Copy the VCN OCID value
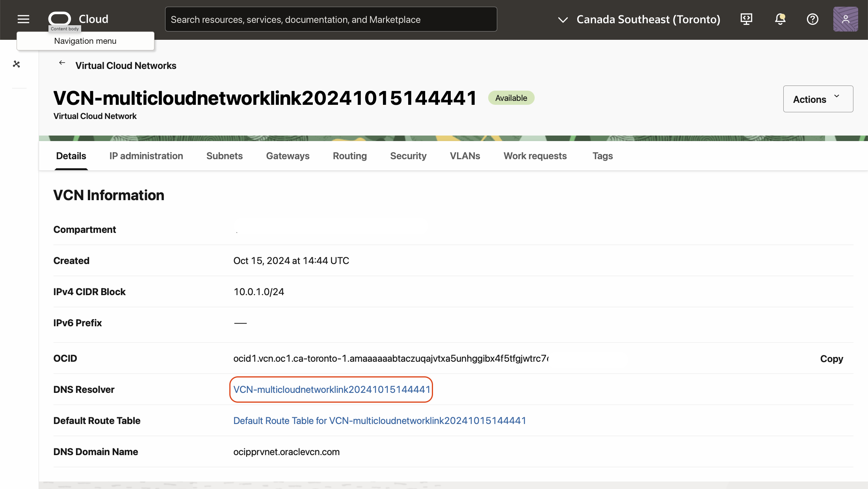Screen dimensions: 868x489 pos(831,359)
